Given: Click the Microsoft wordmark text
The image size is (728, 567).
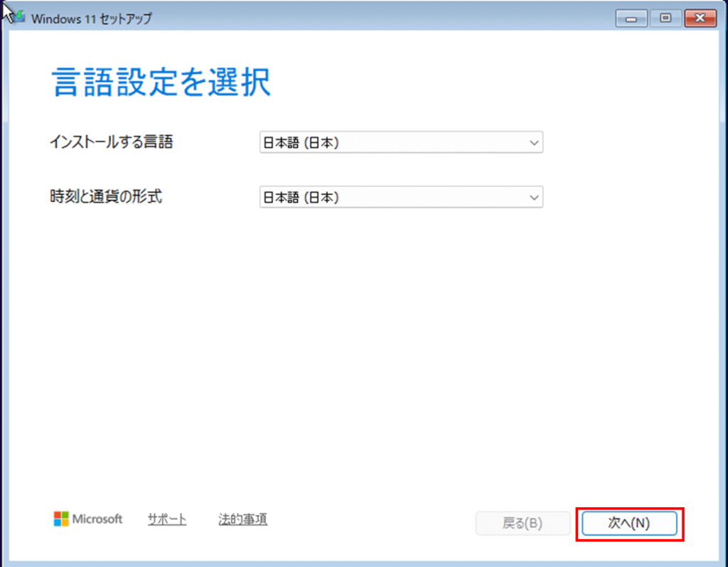Looking at the screenshot, I should [97, 519].
